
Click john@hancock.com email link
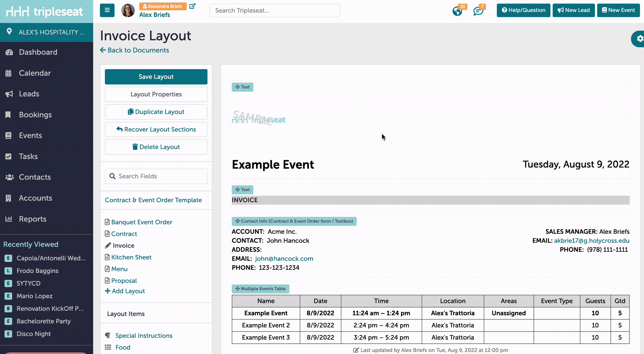click(x=284, y=259)
